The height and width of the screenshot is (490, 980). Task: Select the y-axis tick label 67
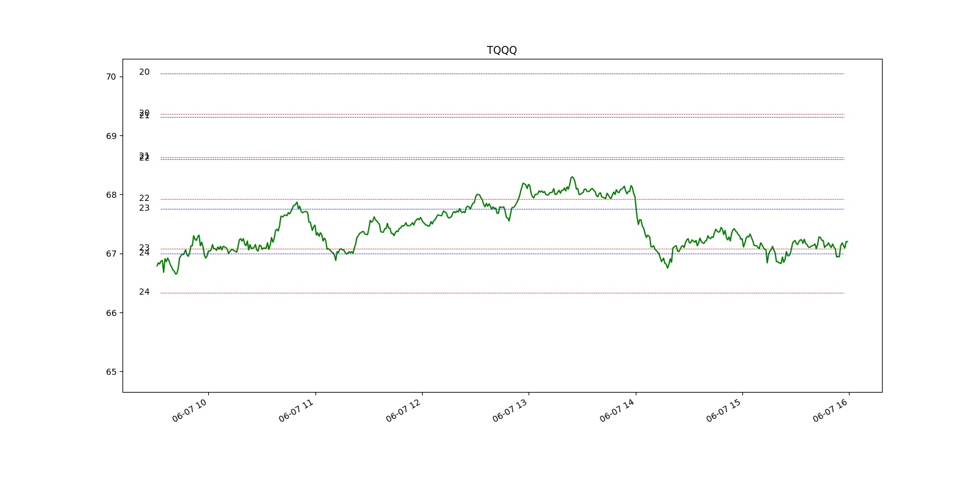111,254
